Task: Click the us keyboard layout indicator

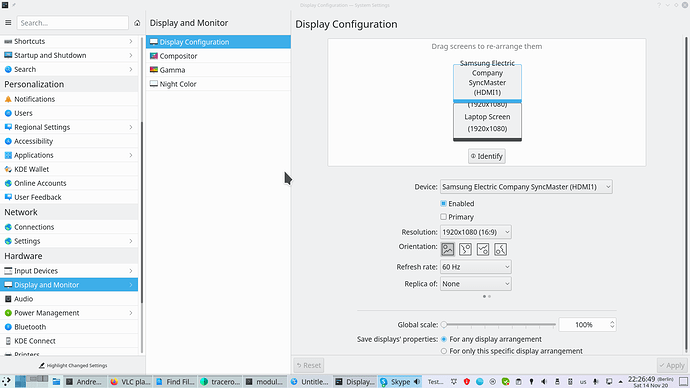Action: tap(583, 382)
